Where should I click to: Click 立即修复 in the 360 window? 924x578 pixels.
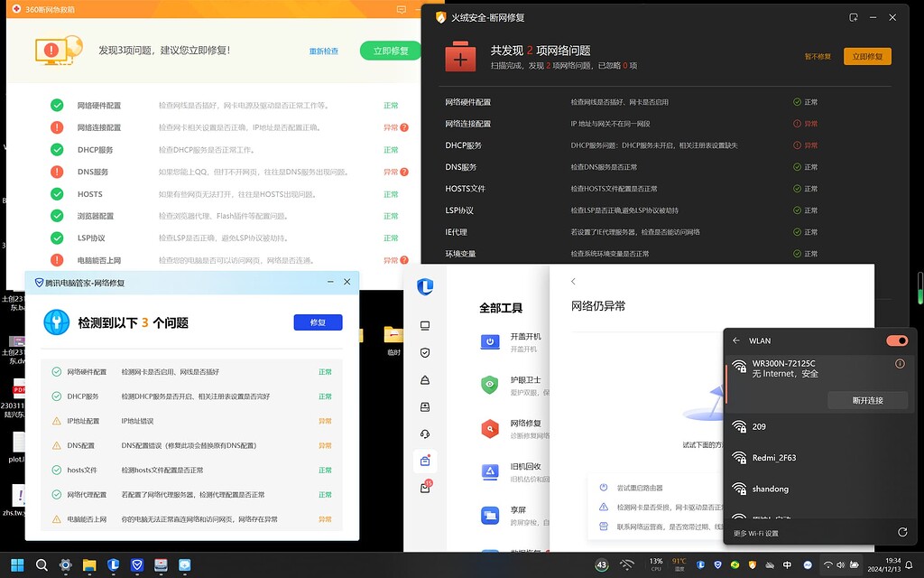click(x=391, y=51)
